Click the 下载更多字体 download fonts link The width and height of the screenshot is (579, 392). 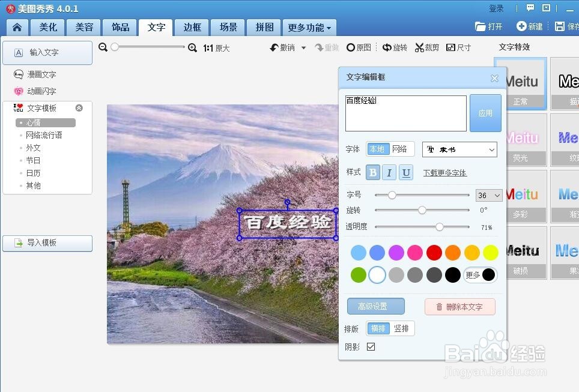(x=445, y=173)
